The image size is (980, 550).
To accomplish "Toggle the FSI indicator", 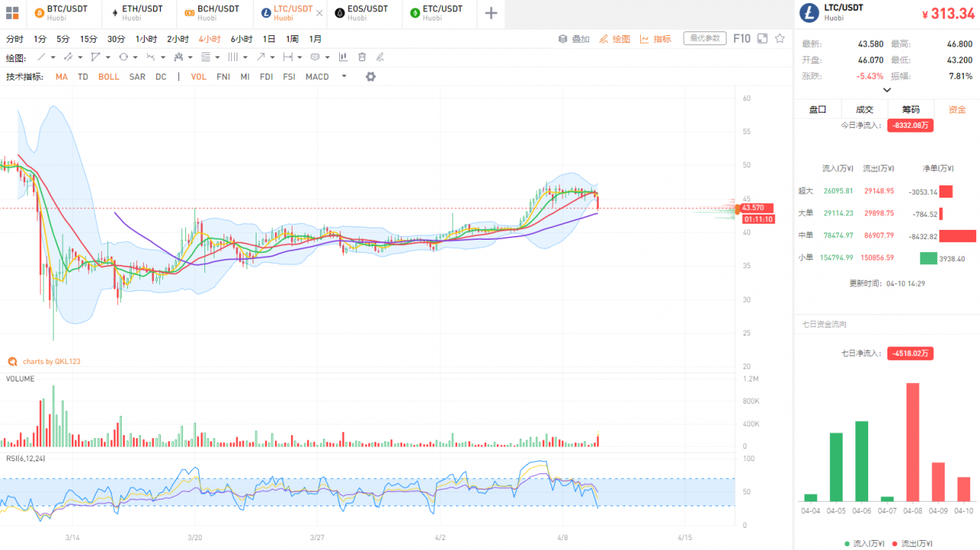I will point(289,77).
